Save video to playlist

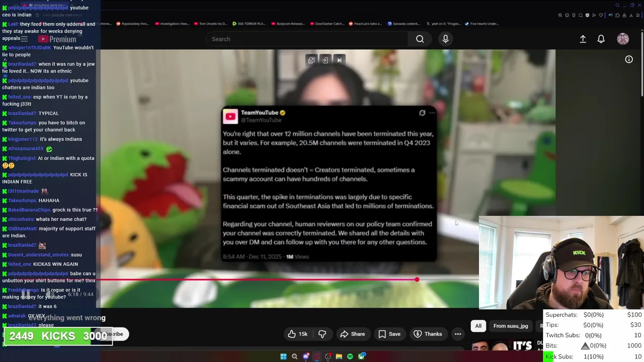[389, 334]
